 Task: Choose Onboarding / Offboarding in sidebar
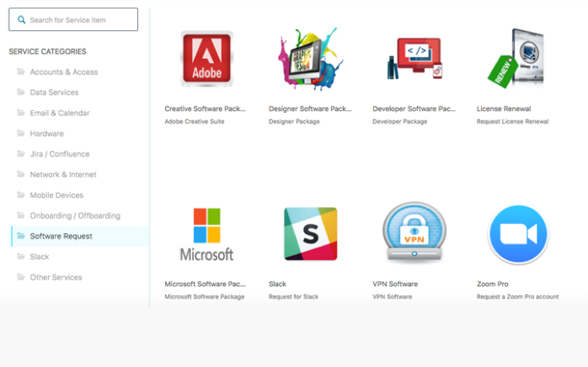75,215
